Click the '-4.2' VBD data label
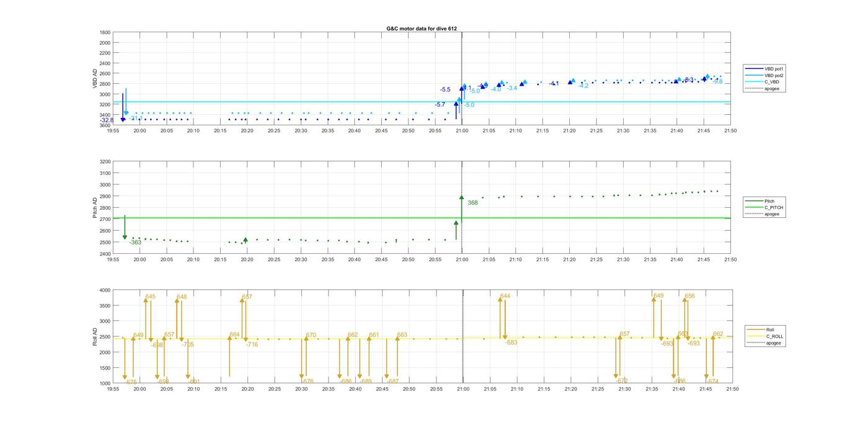The width and height of the screenshot is (868, 430). coord(583,86)
